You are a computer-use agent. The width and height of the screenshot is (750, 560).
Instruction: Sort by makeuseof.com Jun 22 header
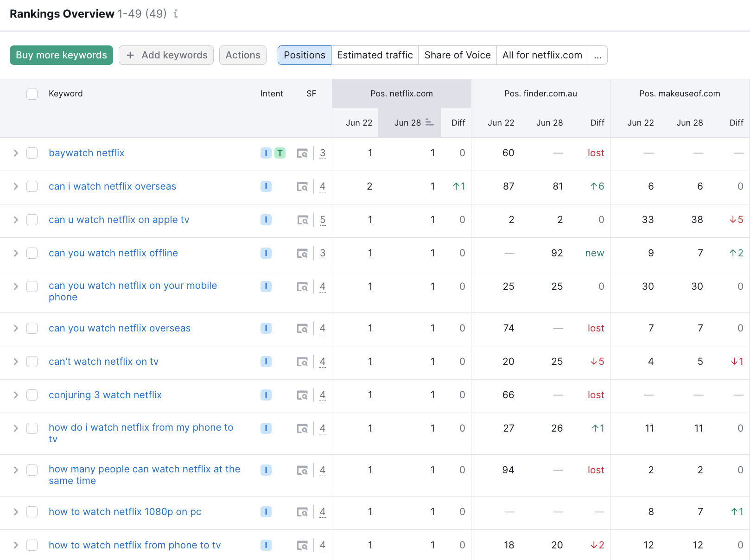pos(641,123)
